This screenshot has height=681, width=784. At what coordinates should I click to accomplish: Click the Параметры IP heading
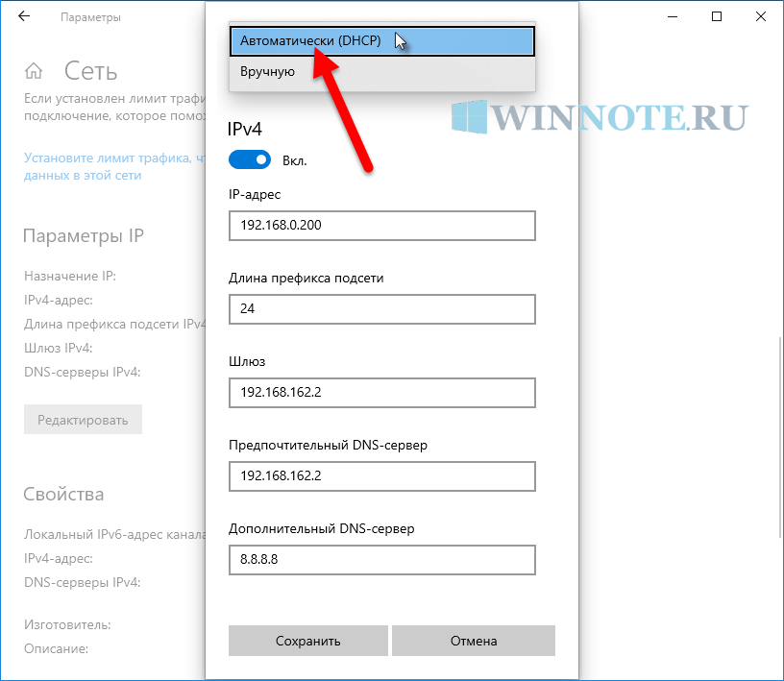click(x=84, y=235)
